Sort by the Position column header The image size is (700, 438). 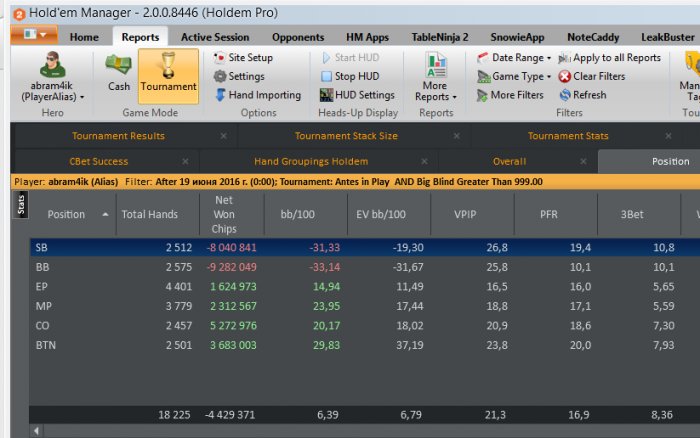pos(66,214)
